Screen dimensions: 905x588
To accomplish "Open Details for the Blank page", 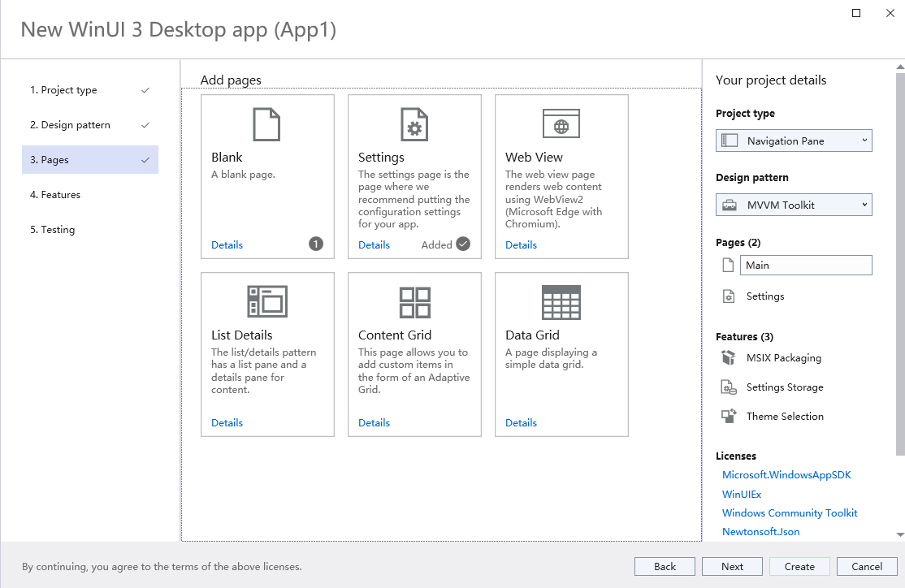I will [x=227, y=244].
